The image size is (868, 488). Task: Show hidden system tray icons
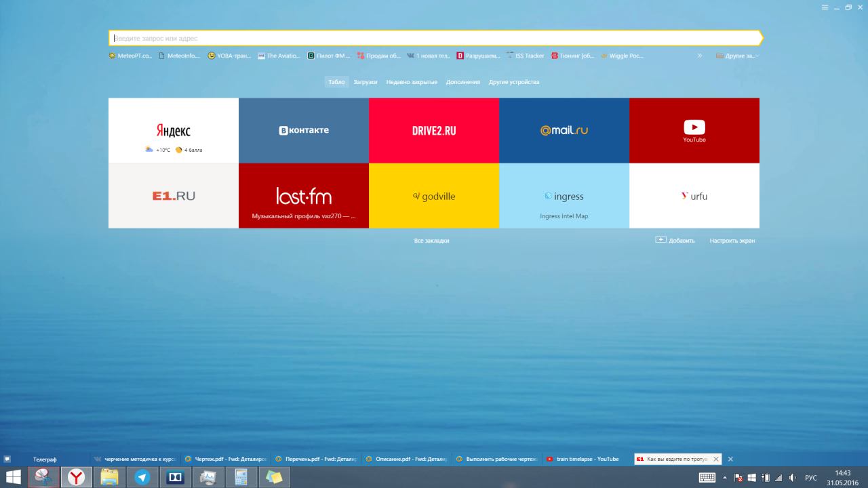click(725, 477)
